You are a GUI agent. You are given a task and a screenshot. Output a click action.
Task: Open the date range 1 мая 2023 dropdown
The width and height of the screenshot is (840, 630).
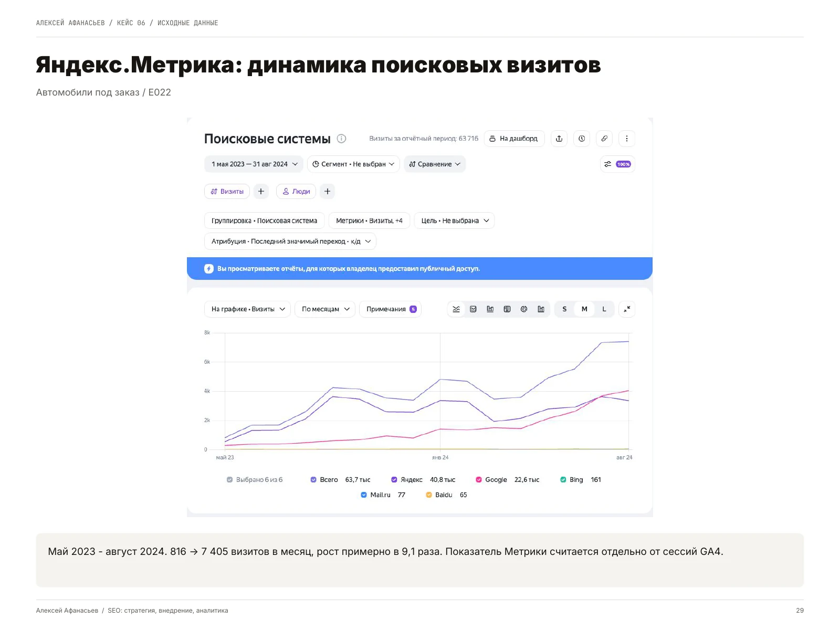point(254,164)
